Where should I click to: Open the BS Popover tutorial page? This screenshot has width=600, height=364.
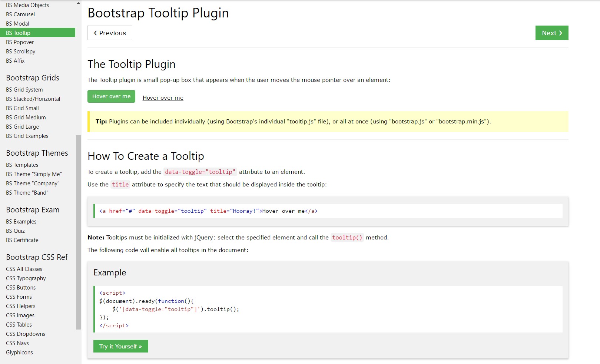click(x=20, y=42)
